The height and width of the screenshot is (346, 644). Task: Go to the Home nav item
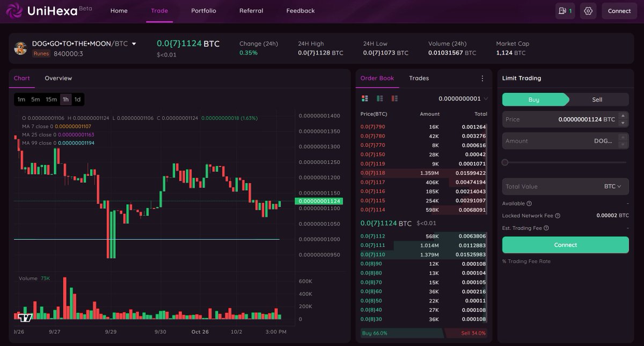click(x=119, y=11)
